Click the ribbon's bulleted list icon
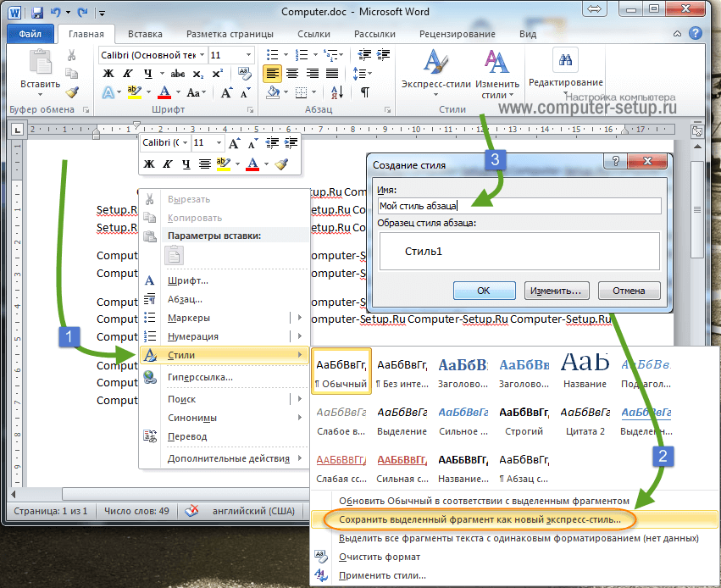This screenshot has height=588, width=721. tap(271, 55)
